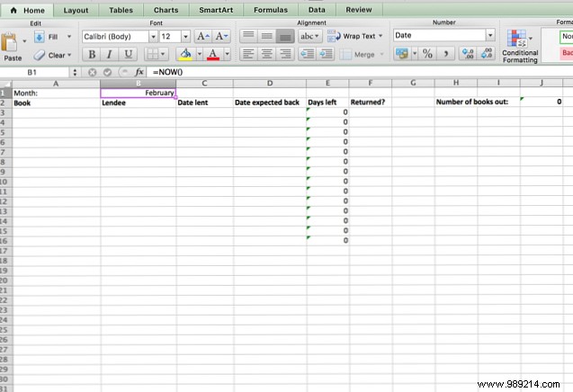Open currency format dropdown arrow
The height and width of the screenshot is (392, 573).
point(415,54)
